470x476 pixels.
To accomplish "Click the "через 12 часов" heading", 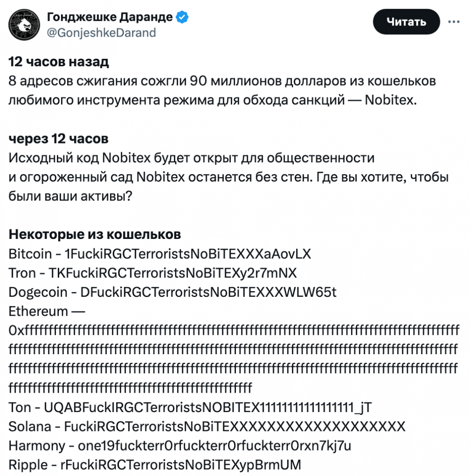I will coord(58,139).
